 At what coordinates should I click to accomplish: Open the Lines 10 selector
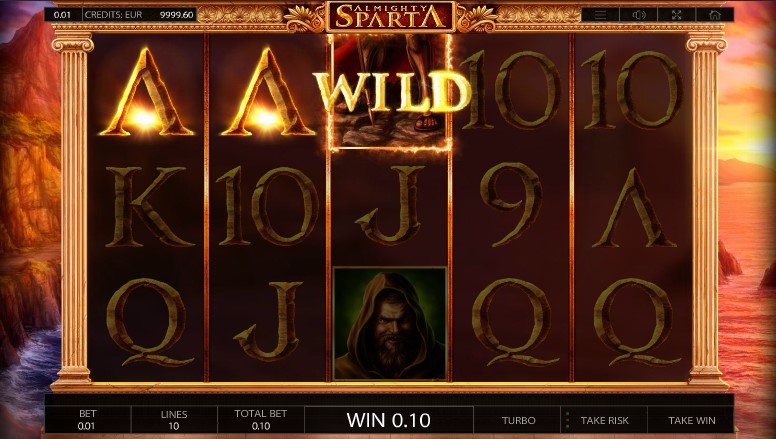pyautogui.click(x=174, y=420)
